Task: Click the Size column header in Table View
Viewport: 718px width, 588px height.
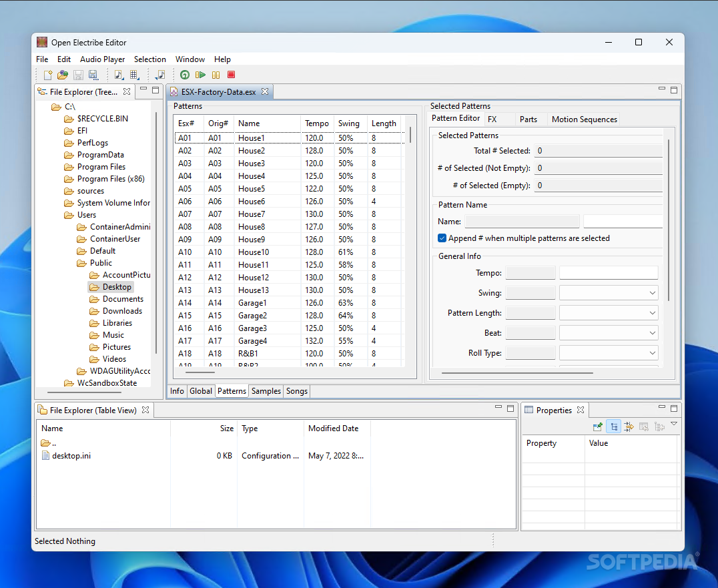Action: tap(204, 428)
